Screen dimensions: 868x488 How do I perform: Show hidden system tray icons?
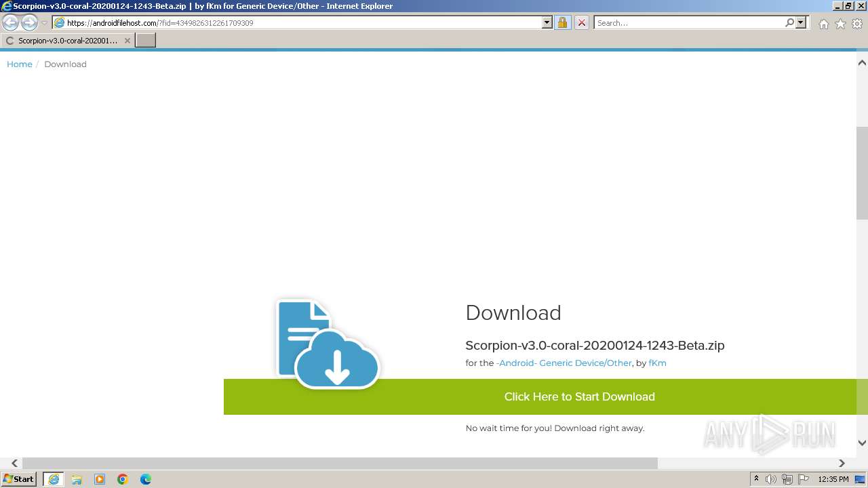756,479
